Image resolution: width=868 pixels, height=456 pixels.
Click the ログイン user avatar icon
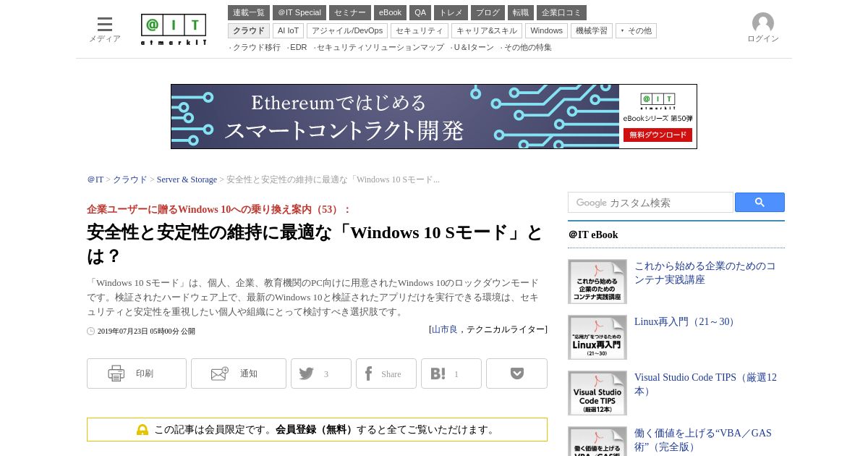coord(763,23)
